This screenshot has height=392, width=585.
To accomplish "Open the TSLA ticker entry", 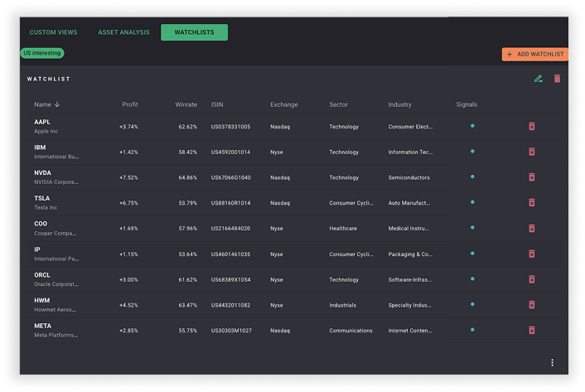I will click(41, 198).
